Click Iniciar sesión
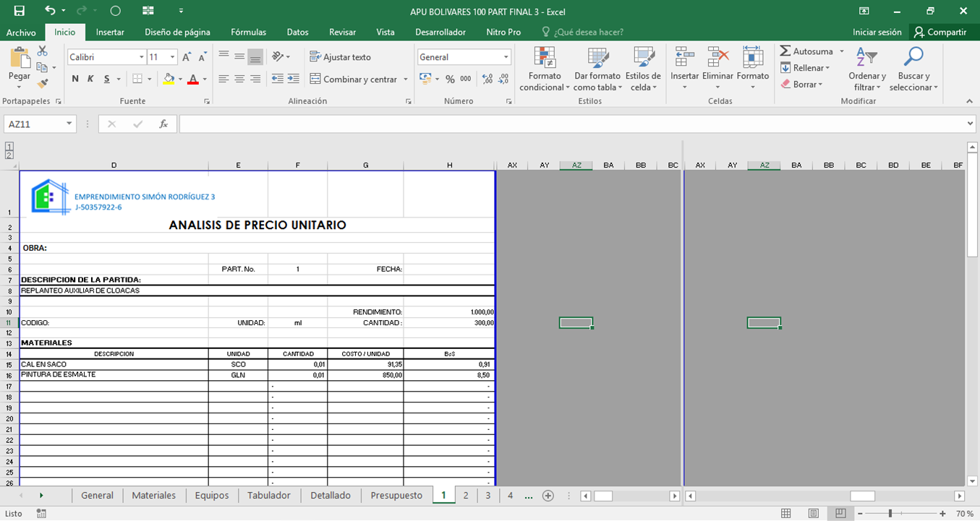 [x=877, y=33]
